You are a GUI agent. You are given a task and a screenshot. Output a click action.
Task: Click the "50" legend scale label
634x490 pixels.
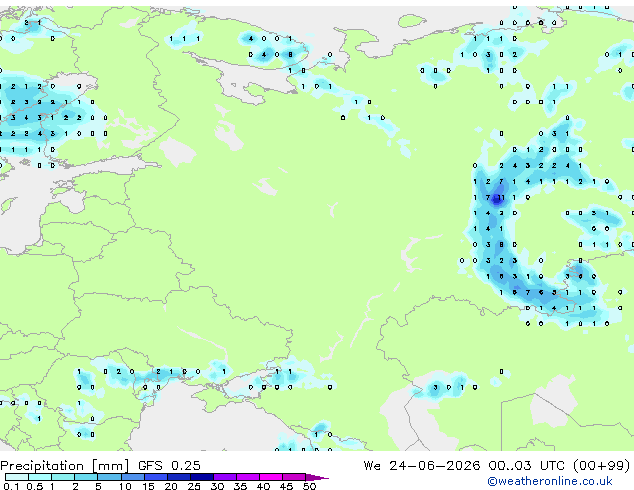(309, 486)
